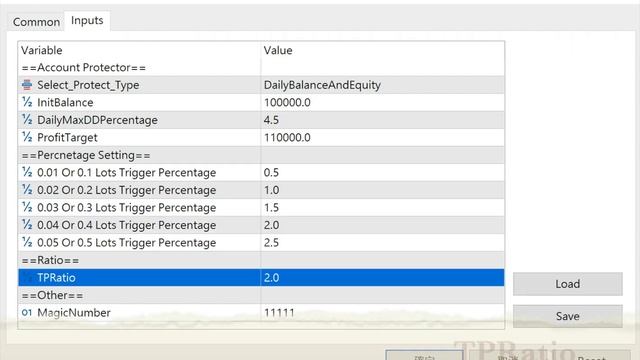Click icon for 0.01 Or 0.1 Lots row
640x360 pixels.
(x=27, y=172)
